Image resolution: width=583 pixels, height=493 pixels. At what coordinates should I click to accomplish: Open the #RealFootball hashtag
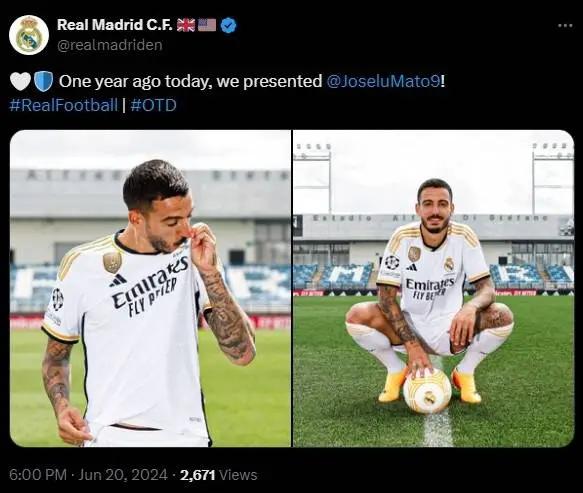point(63,105)
